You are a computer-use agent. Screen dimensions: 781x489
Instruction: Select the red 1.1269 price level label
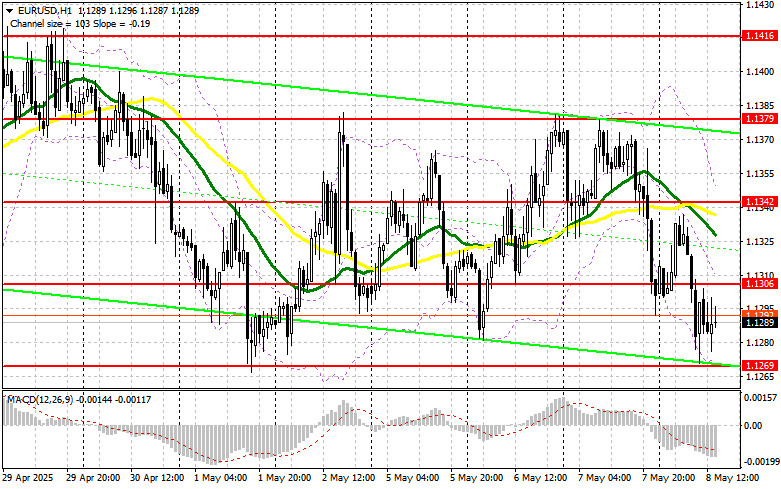click(x=759, y=366)
